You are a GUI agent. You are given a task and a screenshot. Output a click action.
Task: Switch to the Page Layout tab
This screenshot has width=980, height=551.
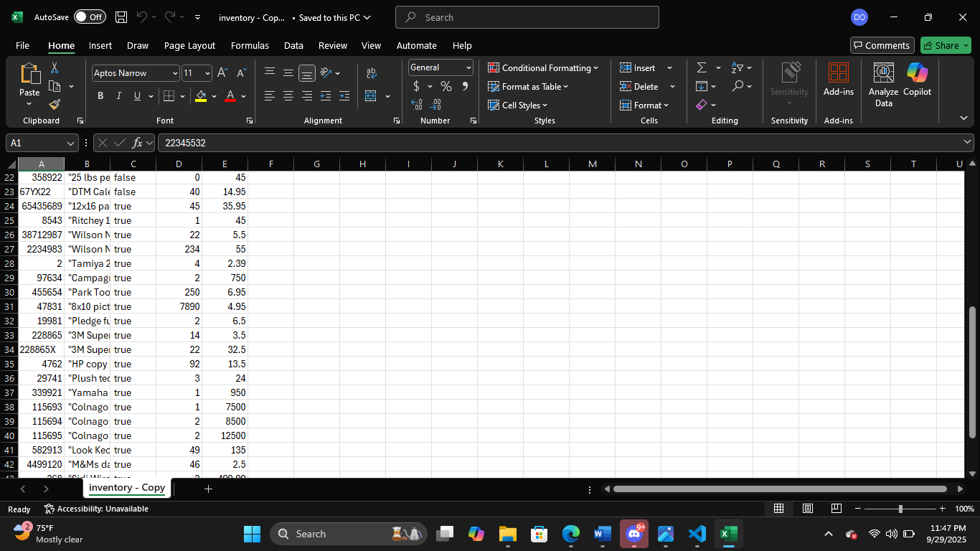(189, 45)
